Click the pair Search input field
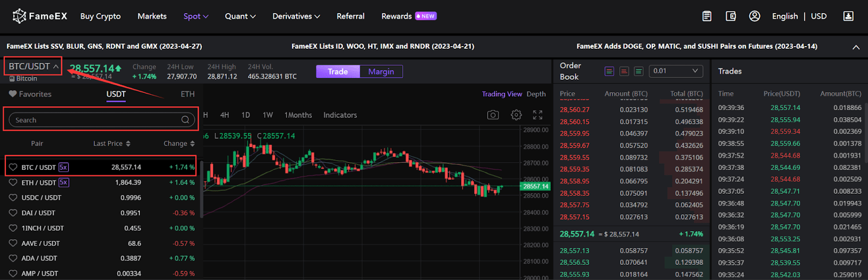 101,120
